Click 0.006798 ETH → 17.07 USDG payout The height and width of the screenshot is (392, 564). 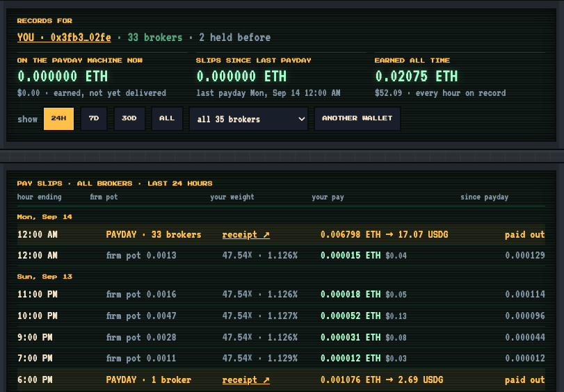point(384,235)
